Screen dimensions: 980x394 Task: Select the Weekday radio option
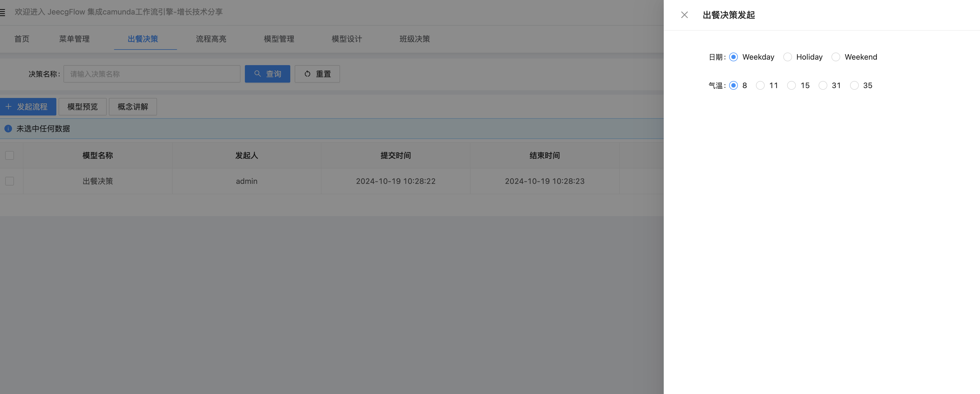pos(733,57)
